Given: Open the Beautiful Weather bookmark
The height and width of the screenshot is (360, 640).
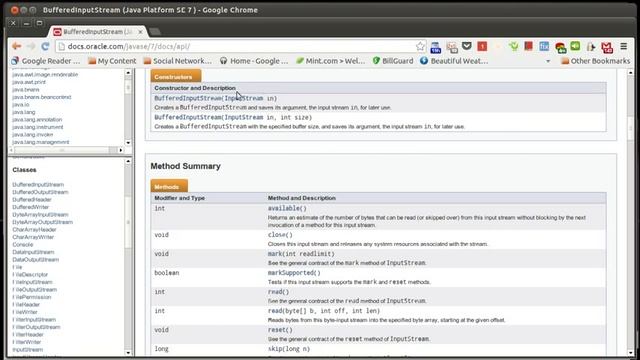Looking at the screenshot, I should (x=454, y=61).
